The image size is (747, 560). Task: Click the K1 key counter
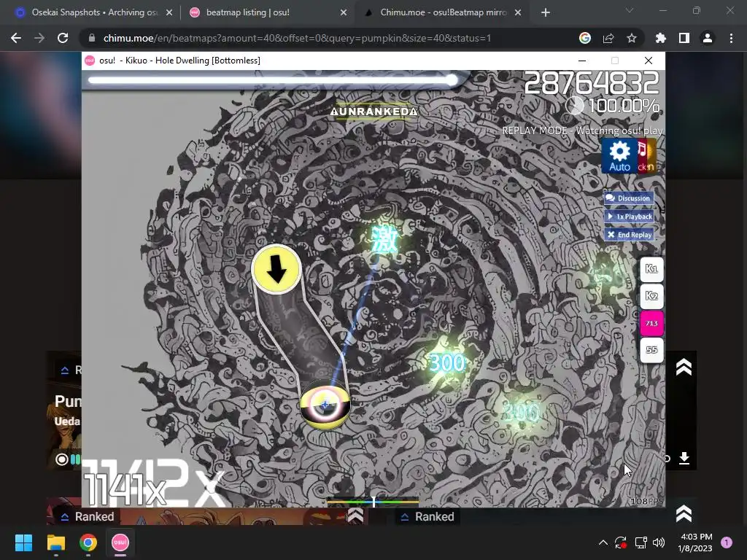coord(651,269)
